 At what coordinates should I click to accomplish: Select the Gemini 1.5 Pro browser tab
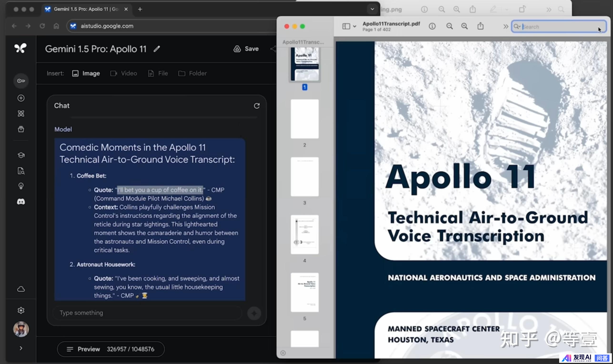86,9
